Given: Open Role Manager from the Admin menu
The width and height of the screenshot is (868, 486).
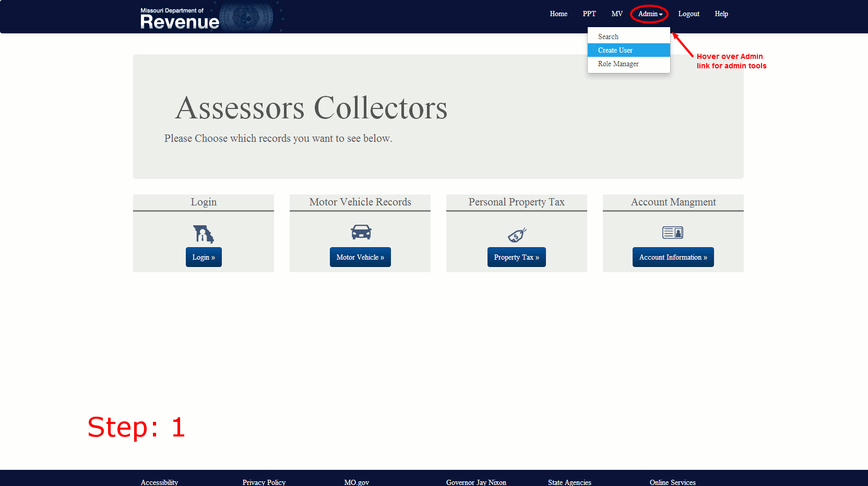Looking at the screenshot, I should click(618, 64).
